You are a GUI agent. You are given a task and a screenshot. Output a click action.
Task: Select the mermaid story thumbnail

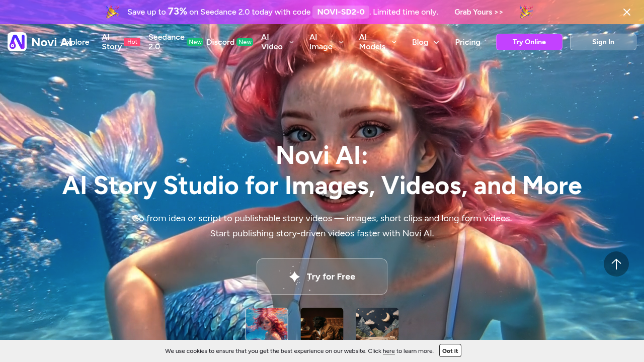coord(267,327)
